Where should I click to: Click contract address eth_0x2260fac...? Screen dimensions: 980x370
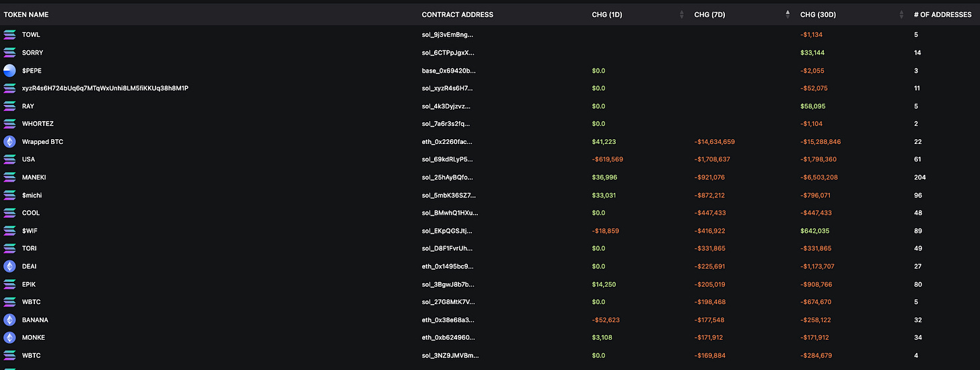point(448,142)
